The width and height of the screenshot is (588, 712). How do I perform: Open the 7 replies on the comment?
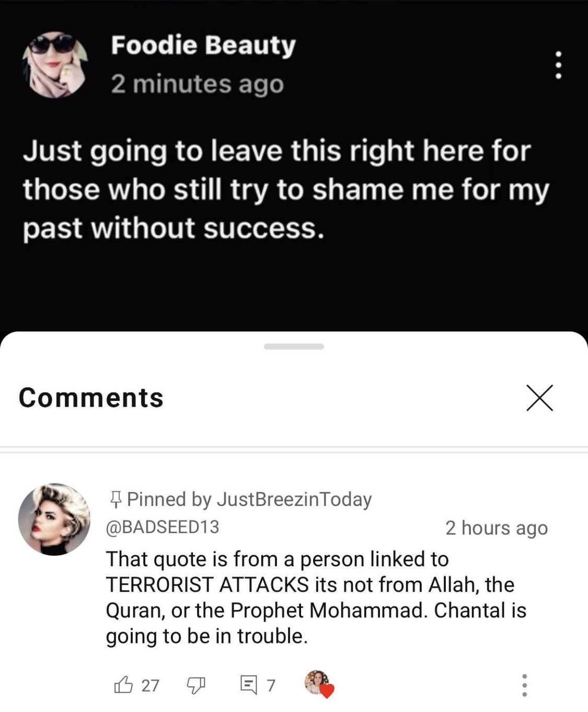(258, 685)
